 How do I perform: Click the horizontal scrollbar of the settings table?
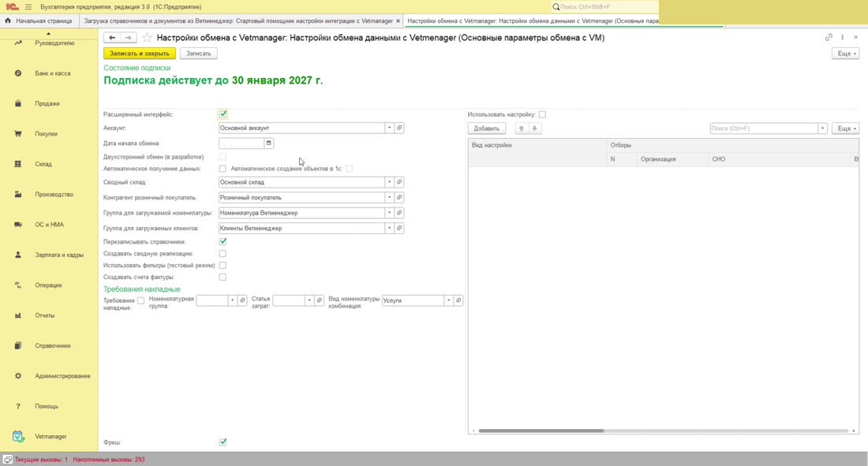541,431
